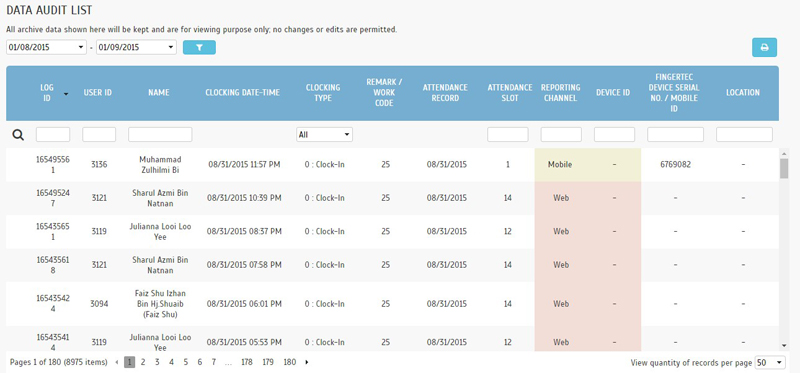Viewport: 800px width, 373px height.
Task: Click the scrollbar down arrow
Action: tap(784, 345)
